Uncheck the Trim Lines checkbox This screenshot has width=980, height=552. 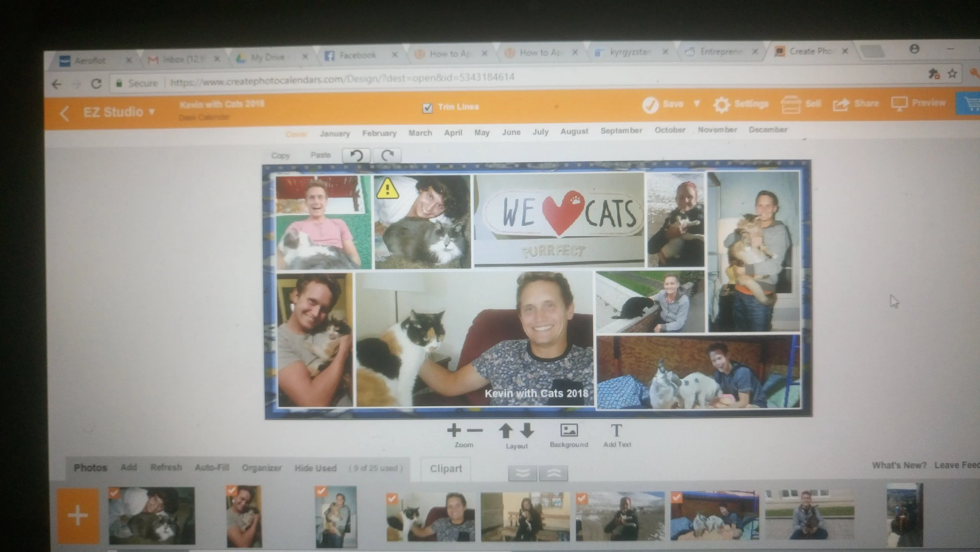coord(428,108)
